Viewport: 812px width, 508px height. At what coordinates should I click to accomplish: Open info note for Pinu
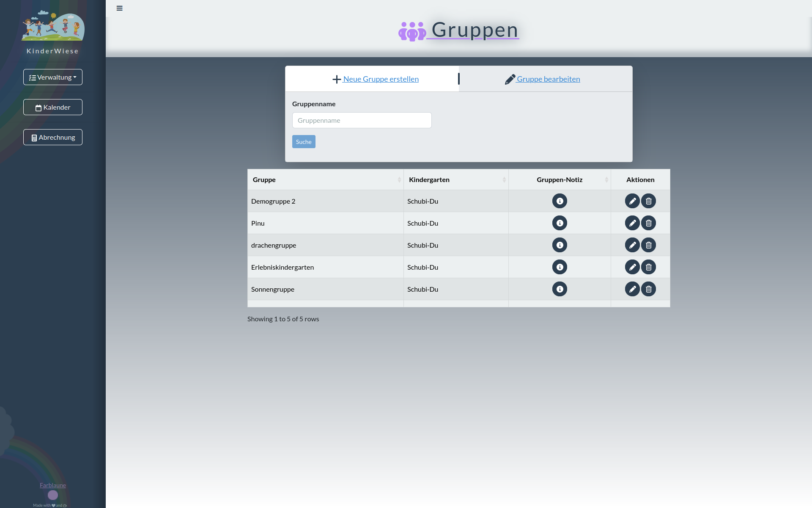560,223
